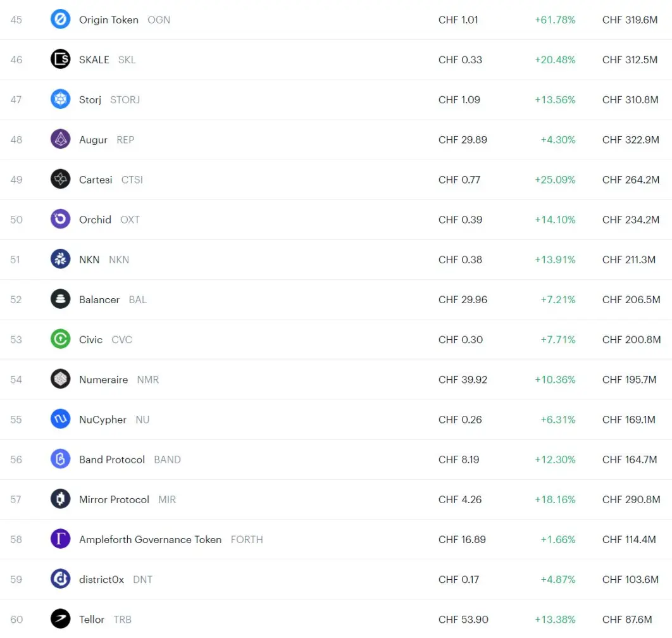Click the NU ticker symbol
Screen dimensions: 672x638
click(142, 420)
